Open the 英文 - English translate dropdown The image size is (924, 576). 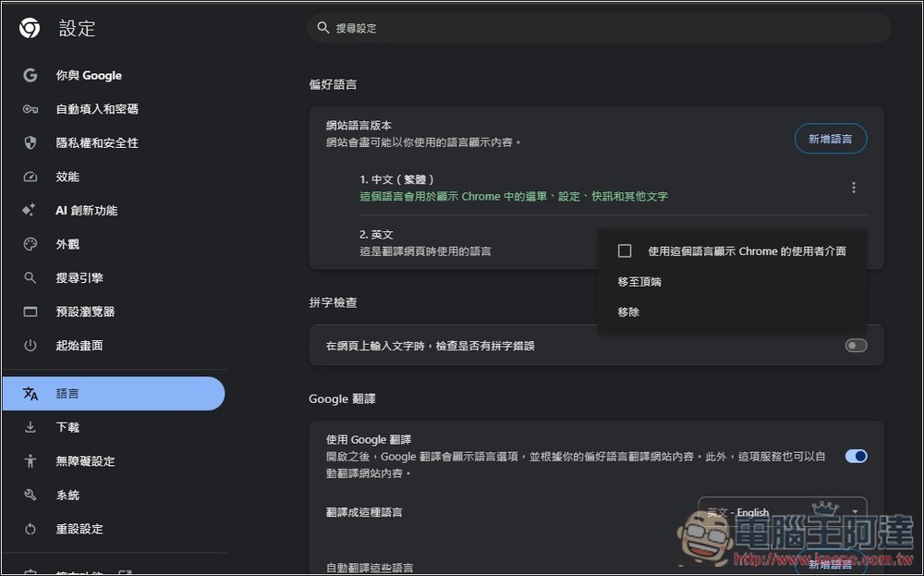[x=782, y=511]
